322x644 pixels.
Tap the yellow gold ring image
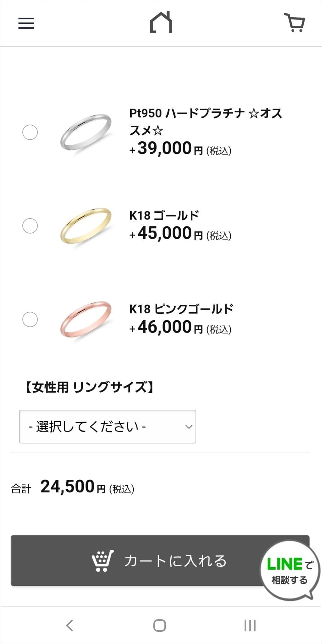click(86, 226)
